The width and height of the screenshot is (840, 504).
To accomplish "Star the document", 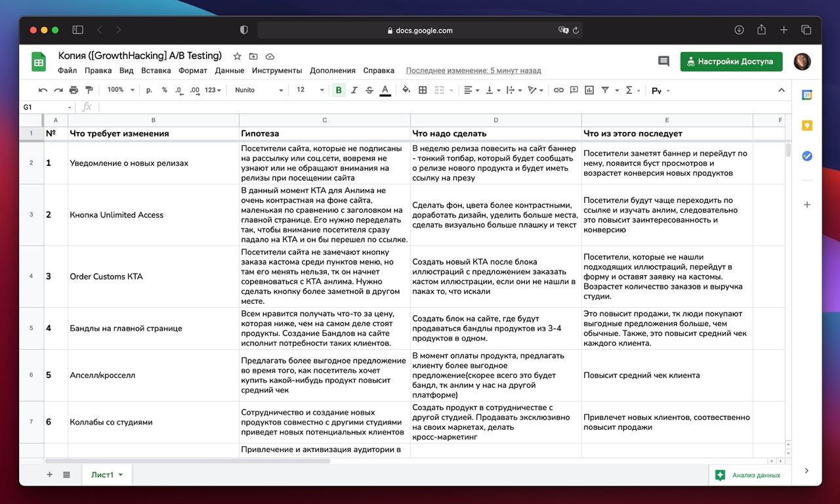I will point(237,56).
